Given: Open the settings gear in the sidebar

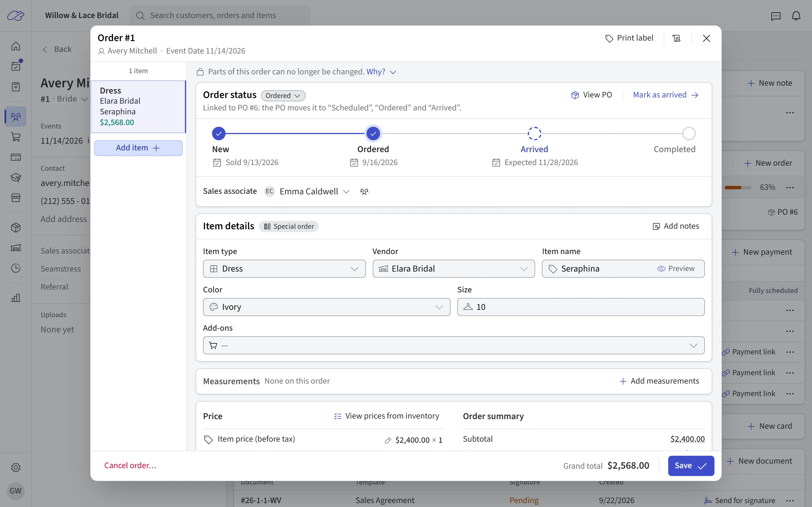Looking at the screenshot, I should tap(16, 467).
